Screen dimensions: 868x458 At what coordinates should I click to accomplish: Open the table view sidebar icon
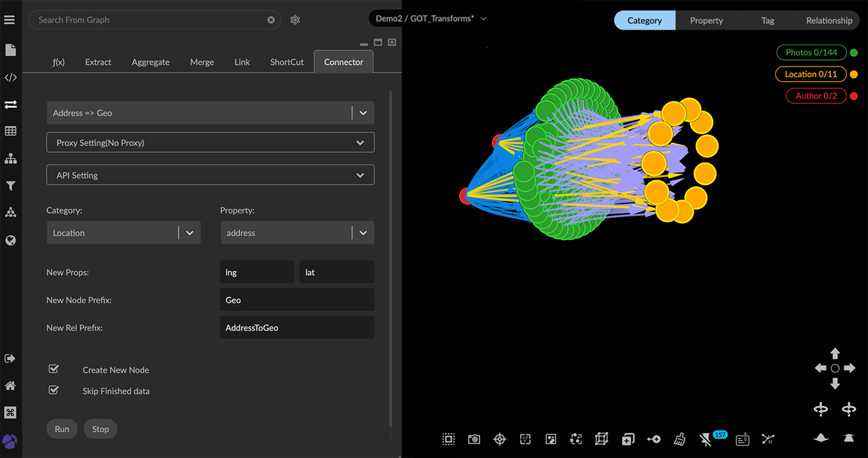11,132
